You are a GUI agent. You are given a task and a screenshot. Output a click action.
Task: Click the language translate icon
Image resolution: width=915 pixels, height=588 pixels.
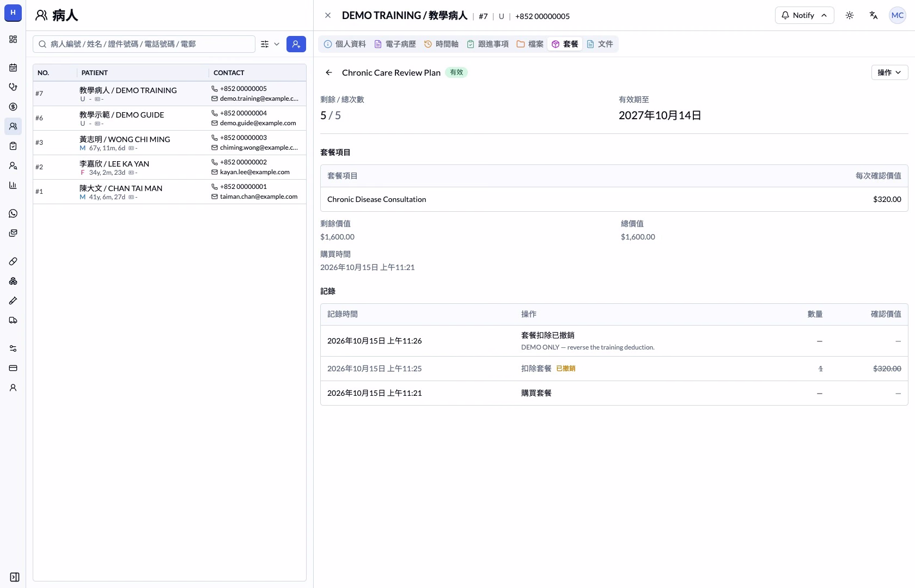[x=874, y=15]
